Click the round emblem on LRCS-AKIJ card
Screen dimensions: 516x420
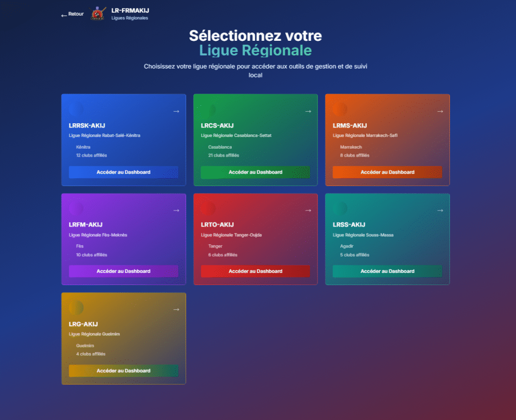coord(209,109)
